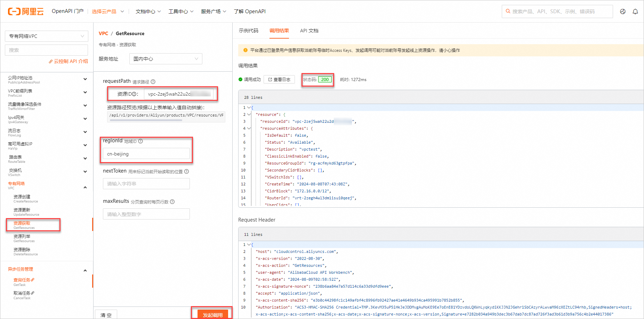Select 资源更新 UpdateResource
This screenshot has height=319, width=644.
pyautogui.click(x=26, y=212)
